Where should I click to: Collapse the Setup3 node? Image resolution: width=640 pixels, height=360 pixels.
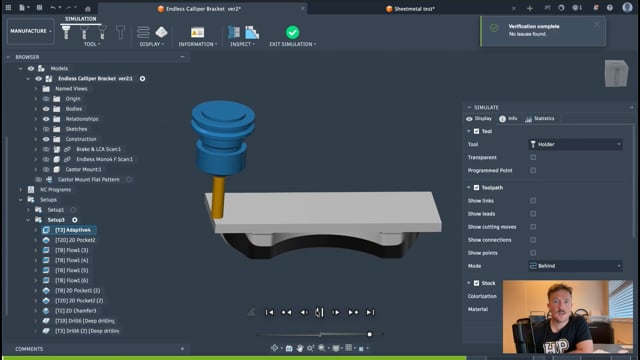pyautogui.click(x=28, y=220)
